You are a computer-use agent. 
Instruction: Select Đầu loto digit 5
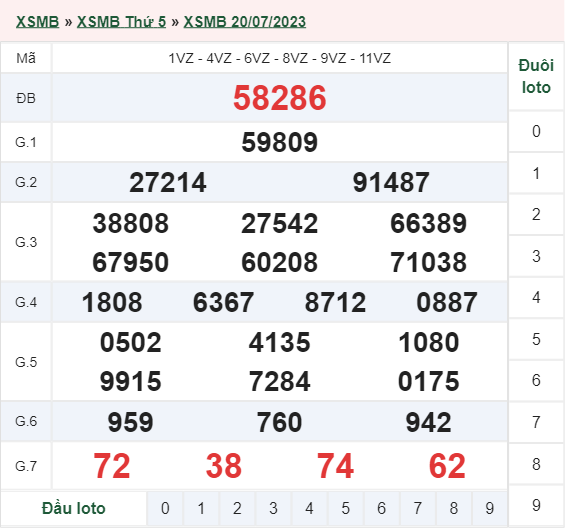click(345, 508)
